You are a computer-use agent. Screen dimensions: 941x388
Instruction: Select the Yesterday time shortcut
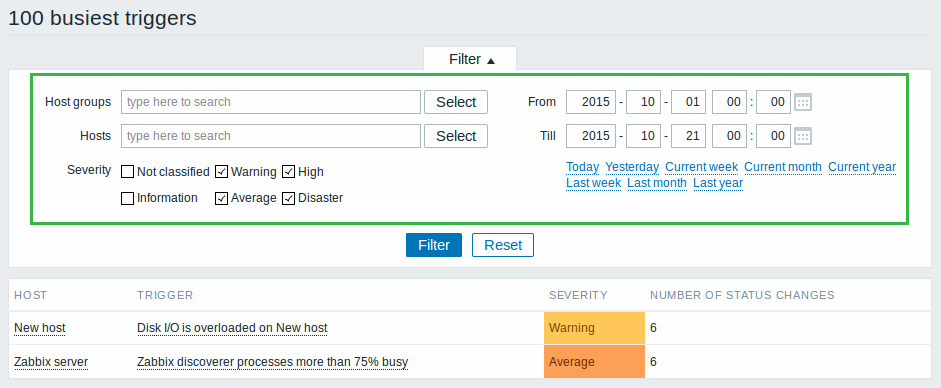tap(632, 167)
